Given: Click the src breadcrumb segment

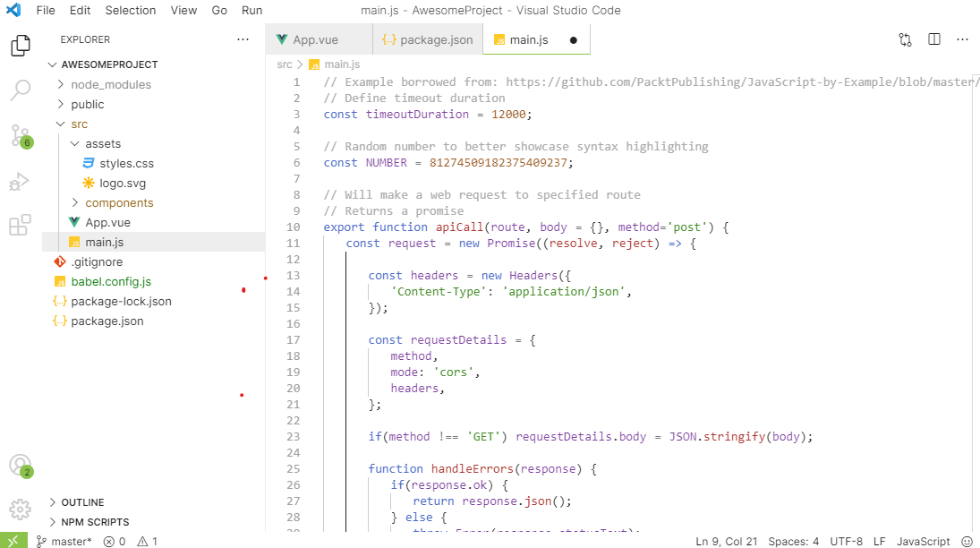Looking at the screenshot, I should pyautogui.click(x=285, y=64).
